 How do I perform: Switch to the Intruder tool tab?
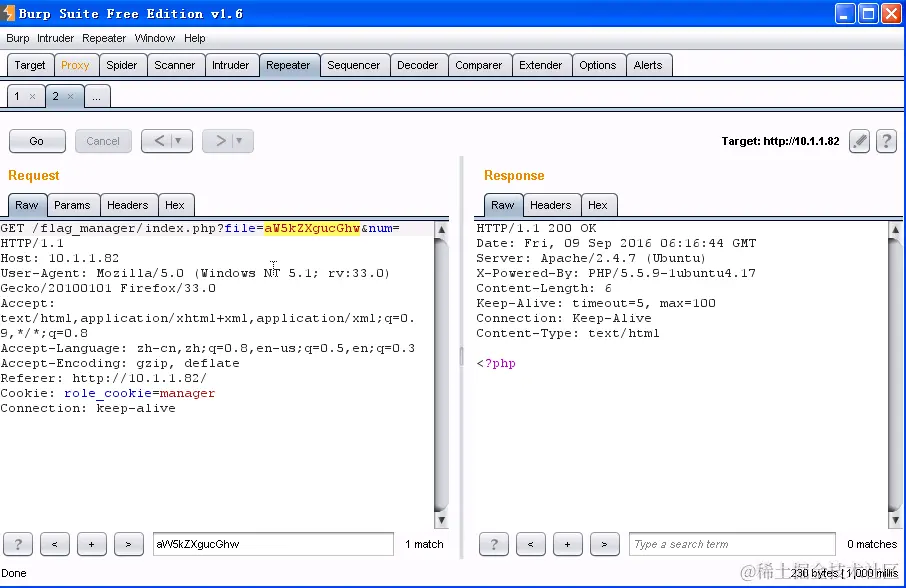[x=231, y=65]
